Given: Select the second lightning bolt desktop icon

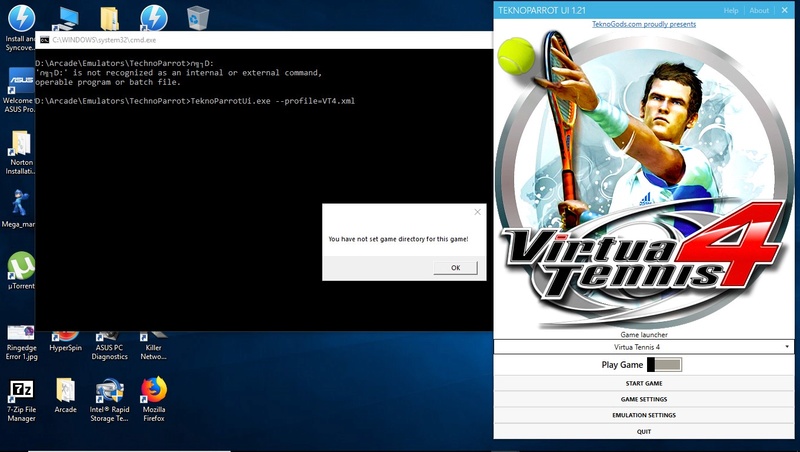Looking at the screenshot, I should pos(154,18).
